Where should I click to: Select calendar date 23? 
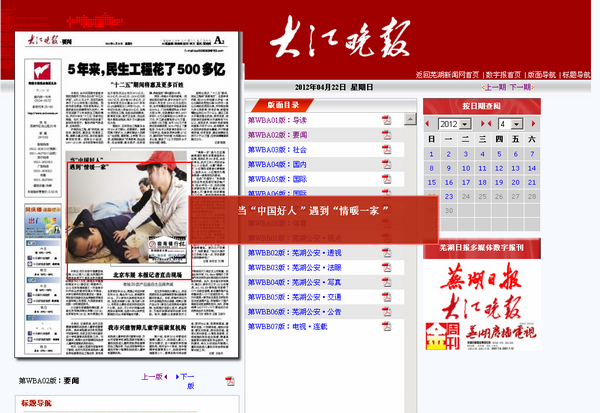(x=449, y=196)
